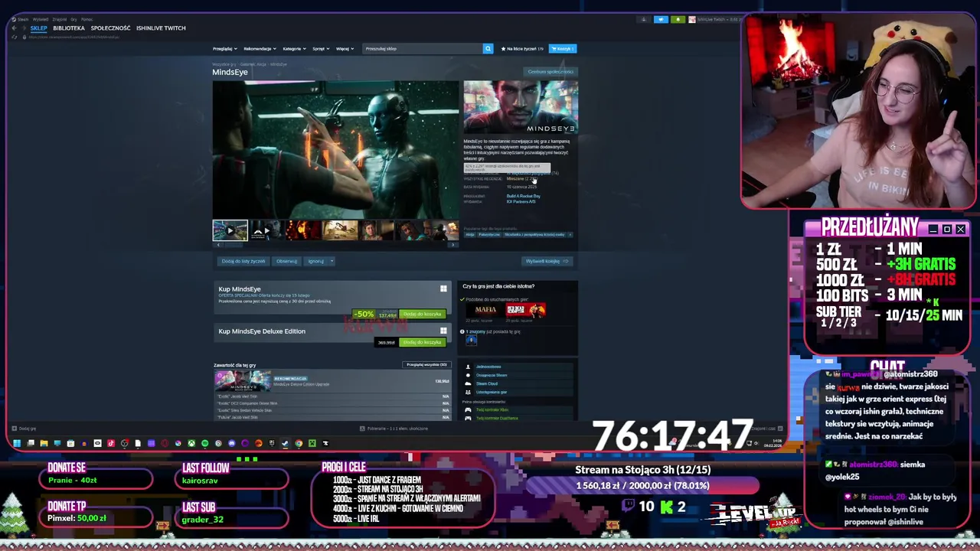Click Przeglądaj wszystkie (50) button

tap(426, 364)
